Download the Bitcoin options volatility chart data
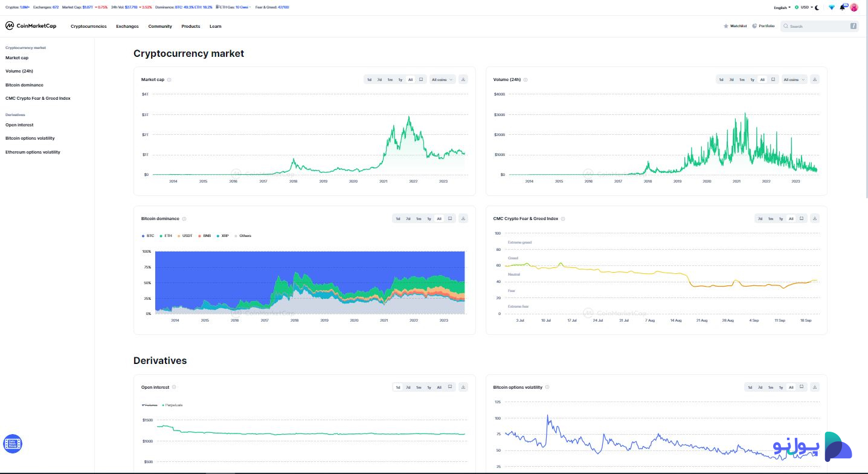The height and width of the screenshot is (474, 868). (x=815, y=387)
